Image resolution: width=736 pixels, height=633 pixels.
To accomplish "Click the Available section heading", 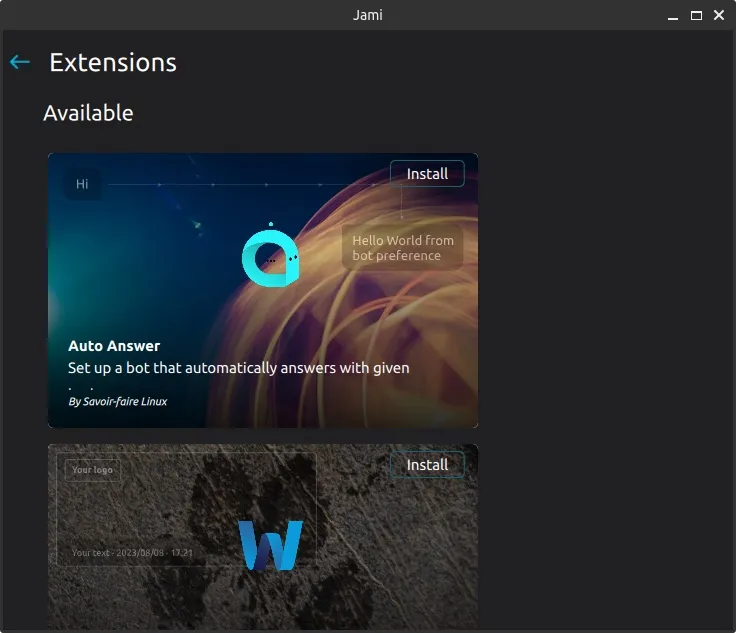I will (x=88, y=113).
